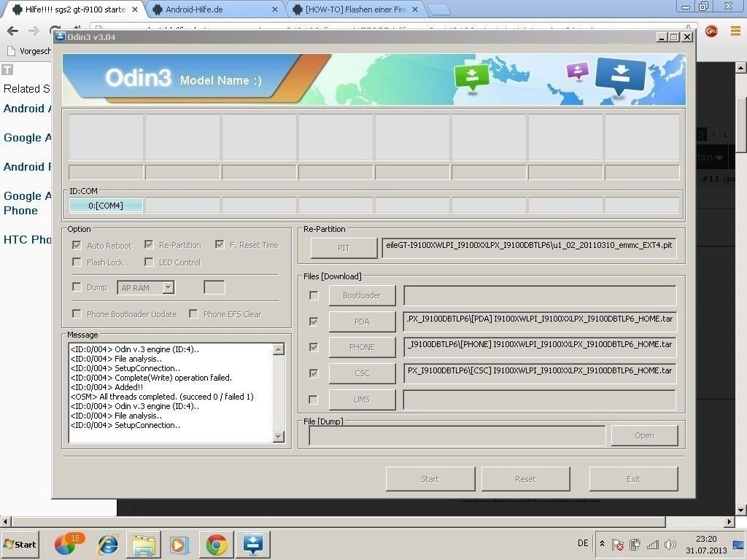Viewport: 747px width, 560px height.
Task: Toggle the CSC file checkbox
Action: [314, 373]
